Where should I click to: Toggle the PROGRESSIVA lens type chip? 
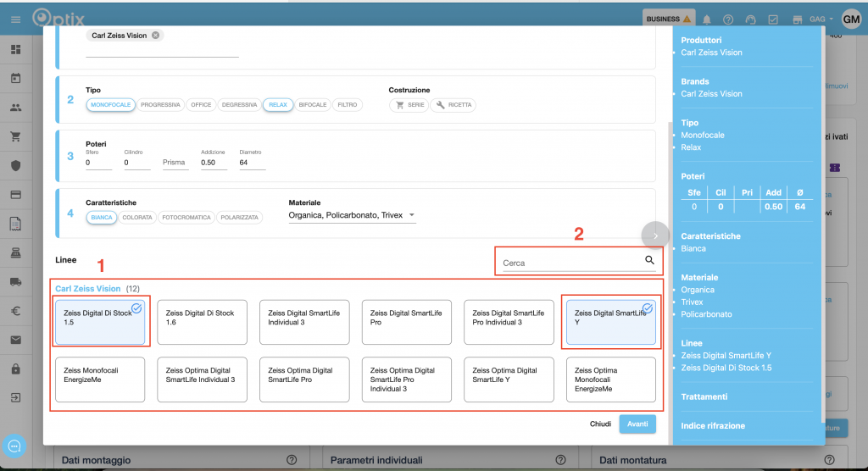pos(160,105)
